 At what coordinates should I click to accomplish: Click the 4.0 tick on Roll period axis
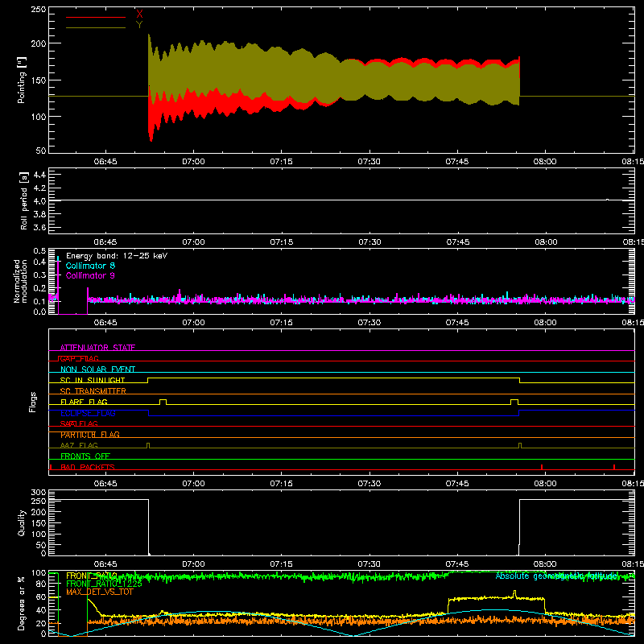coord(39,201)
